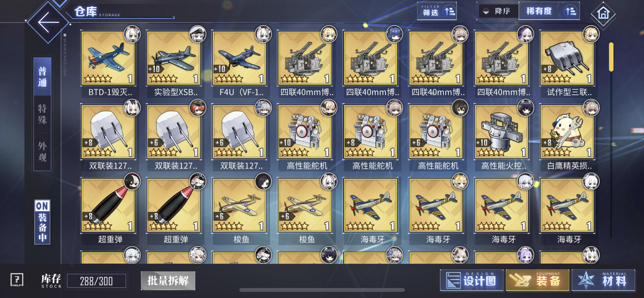Image resolution: width=644 pixels, height=298 pixels.
Task: Switch to the 特殊 category tab
Action: tap(42, 114)
